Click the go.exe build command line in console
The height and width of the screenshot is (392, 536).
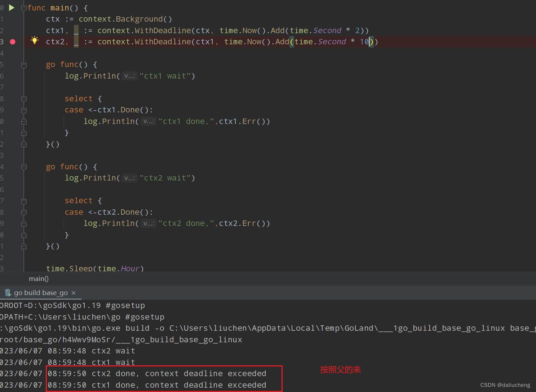[x=268, y=328]
